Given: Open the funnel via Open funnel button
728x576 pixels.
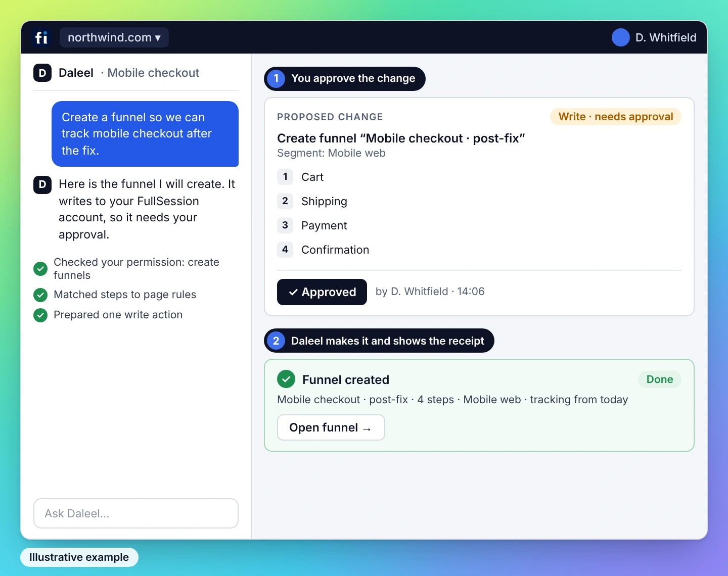Looking at the screenshot, I should coord(331,427).
